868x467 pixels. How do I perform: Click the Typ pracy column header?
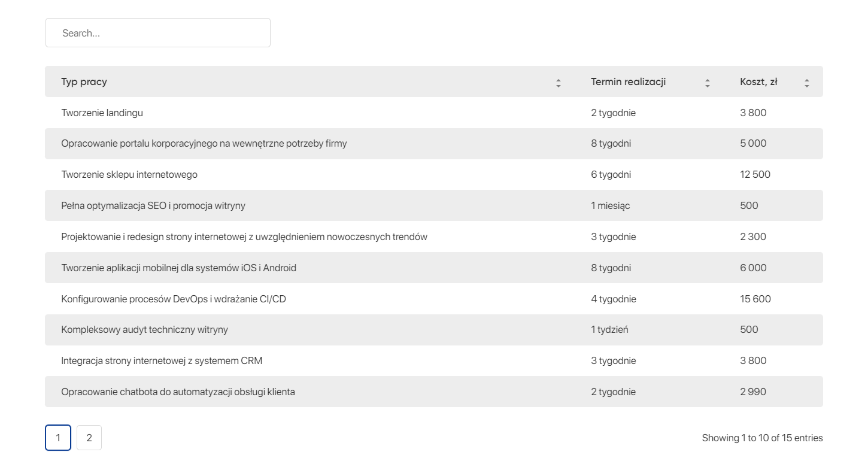(x=84, y=81)
